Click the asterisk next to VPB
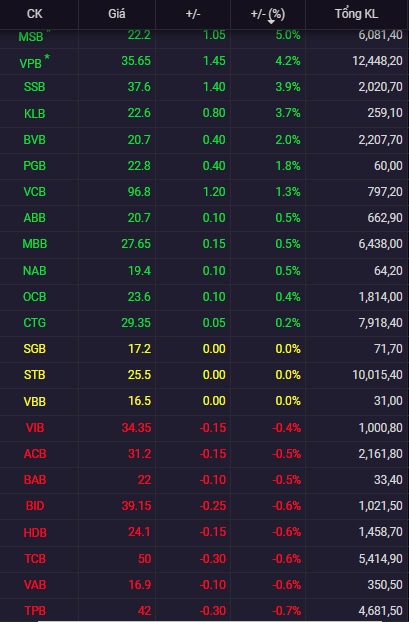 [47, 58]
